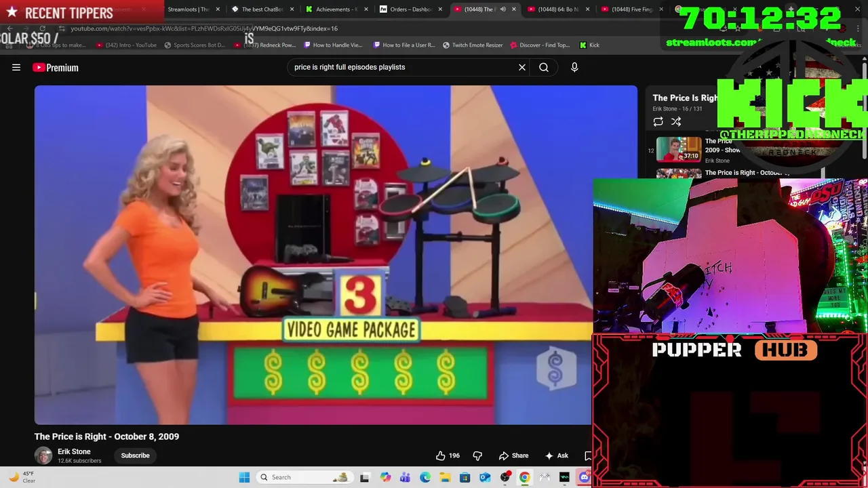868x488 pixels.
Task: Open File Explorer on the taskbar
Action: coord(445,477)
